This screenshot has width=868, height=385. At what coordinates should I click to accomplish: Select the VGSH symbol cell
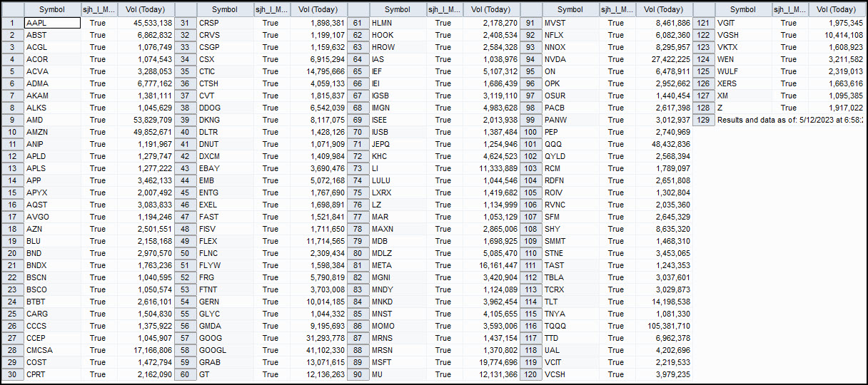point(743,35)
